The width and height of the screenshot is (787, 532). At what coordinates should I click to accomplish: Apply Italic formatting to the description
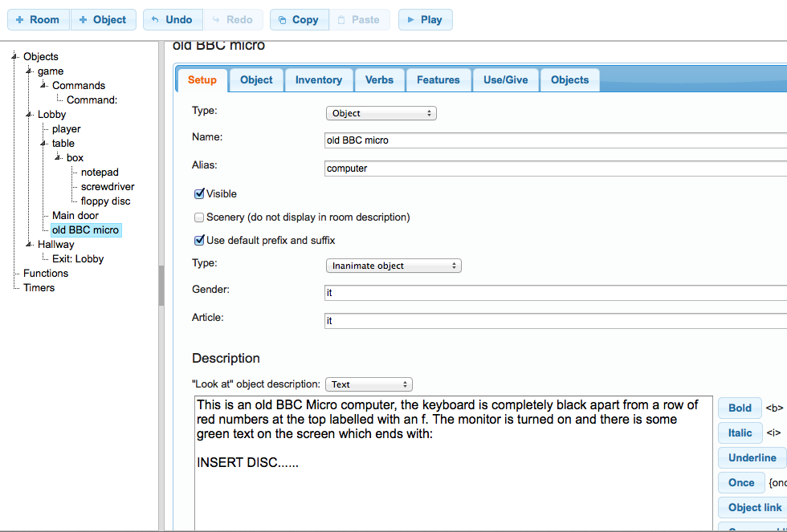[x=740, y=433]
